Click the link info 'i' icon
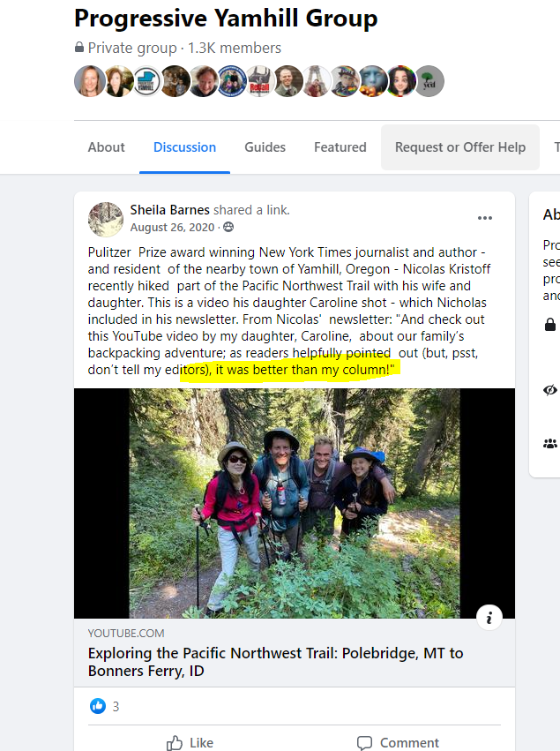This screenshot has height=751, width=560. click(x=489, y=618)
